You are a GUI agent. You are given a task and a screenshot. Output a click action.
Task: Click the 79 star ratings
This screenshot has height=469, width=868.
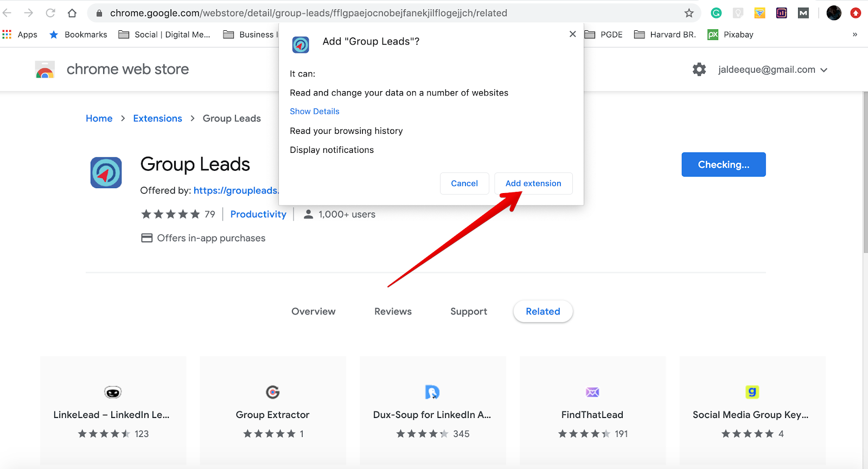pyautogui.click(x=178, y=214)
